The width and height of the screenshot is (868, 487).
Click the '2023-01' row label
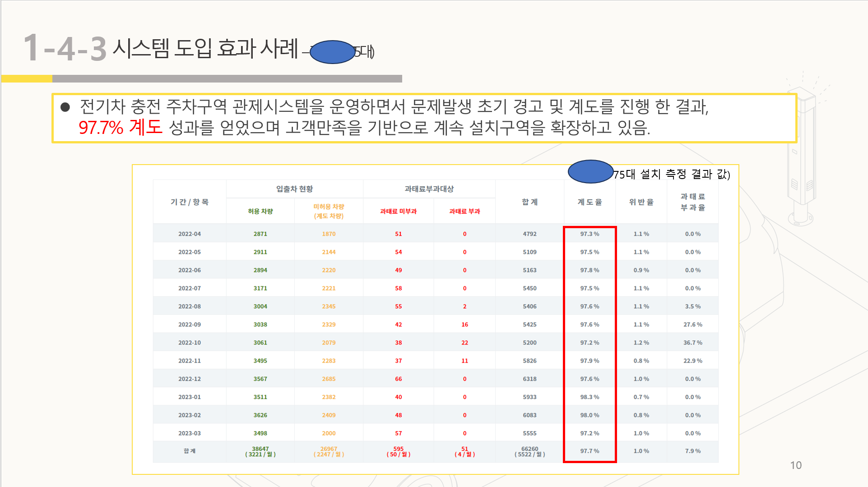click(x=190, y=397)
